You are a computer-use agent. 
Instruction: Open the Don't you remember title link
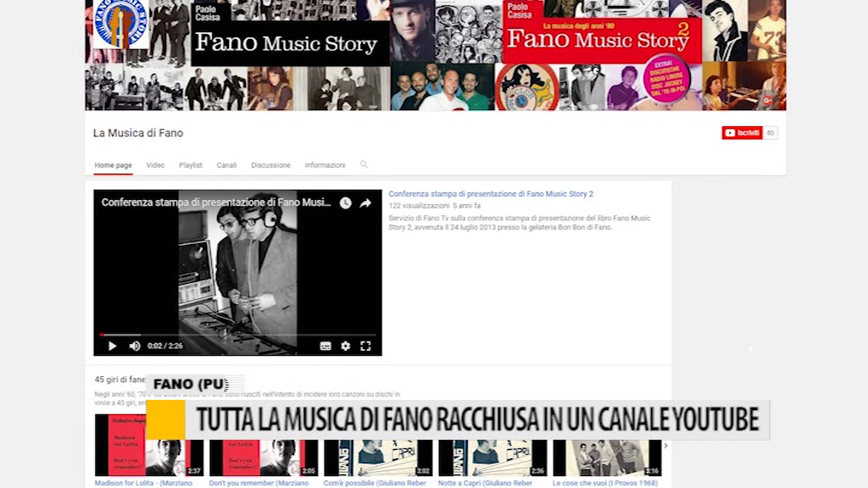(259, 483)
